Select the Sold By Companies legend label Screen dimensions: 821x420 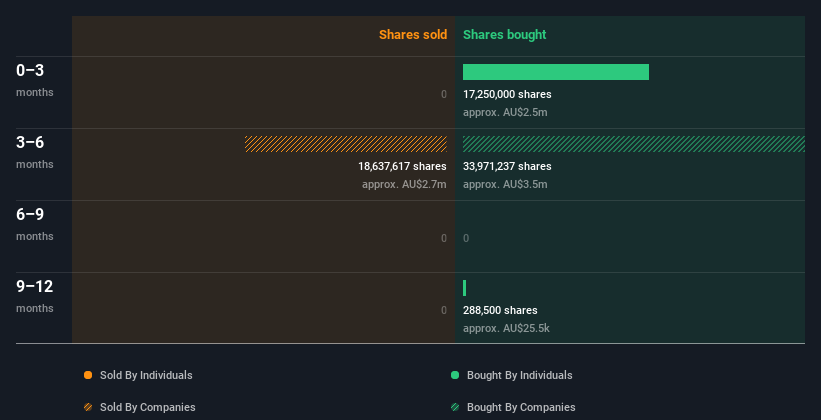pyautogui.click(x=148, y=407)
